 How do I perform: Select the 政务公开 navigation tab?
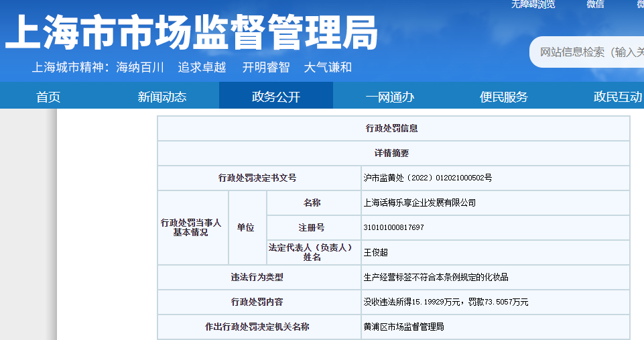[x=276, y=97]
